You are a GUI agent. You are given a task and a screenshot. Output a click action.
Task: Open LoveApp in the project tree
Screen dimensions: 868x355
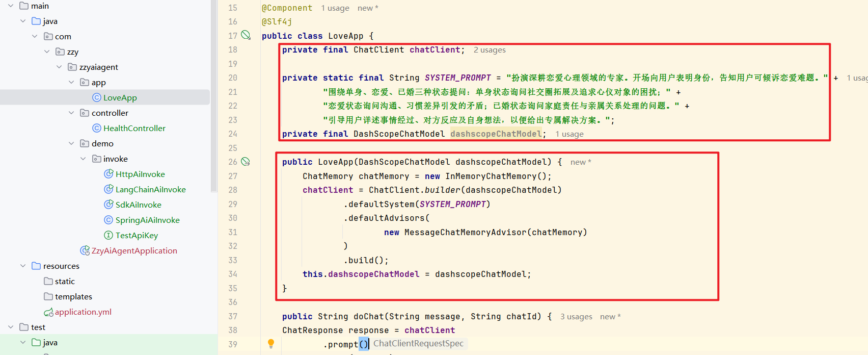pos(120,97)
